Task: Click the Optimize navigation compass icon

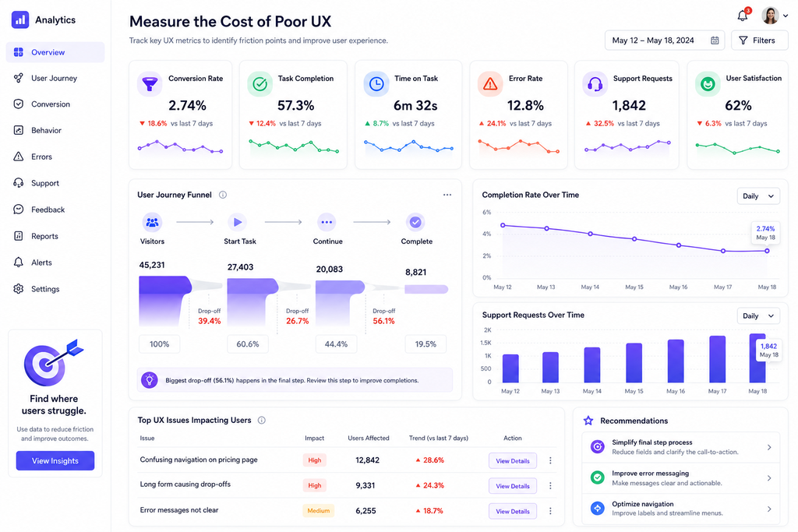Action: click(598, 508)
